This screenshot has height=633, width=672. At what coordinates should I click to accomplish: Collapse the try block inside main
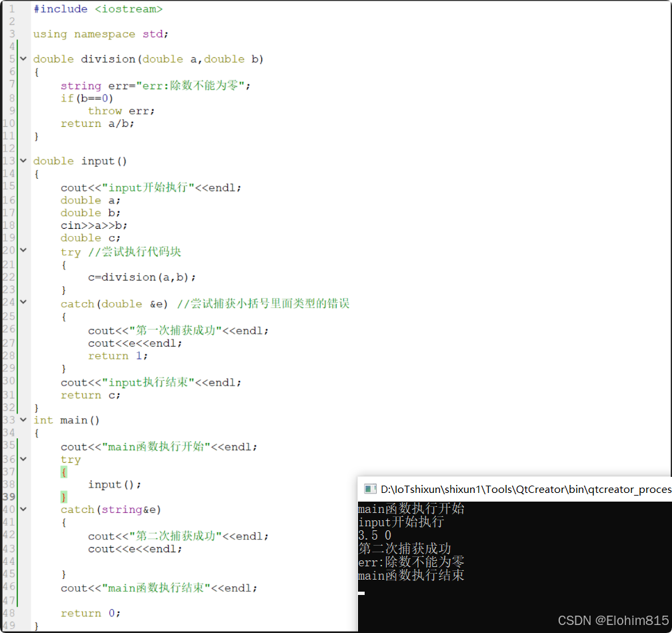(23, 458)
